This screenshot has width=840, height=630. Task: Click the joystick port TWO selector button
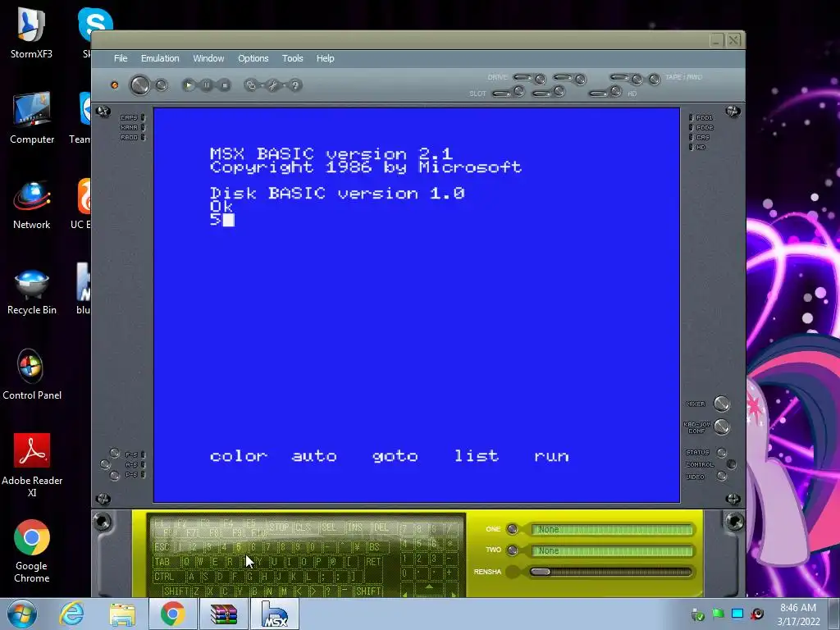click(x=512, y=550)
